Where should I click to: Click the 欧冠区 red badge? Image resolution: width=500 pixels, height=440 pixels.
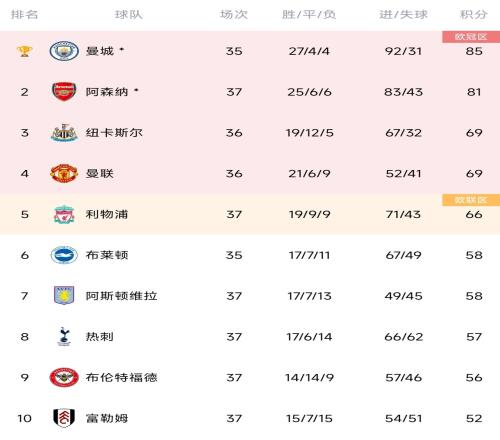(471, 37)
